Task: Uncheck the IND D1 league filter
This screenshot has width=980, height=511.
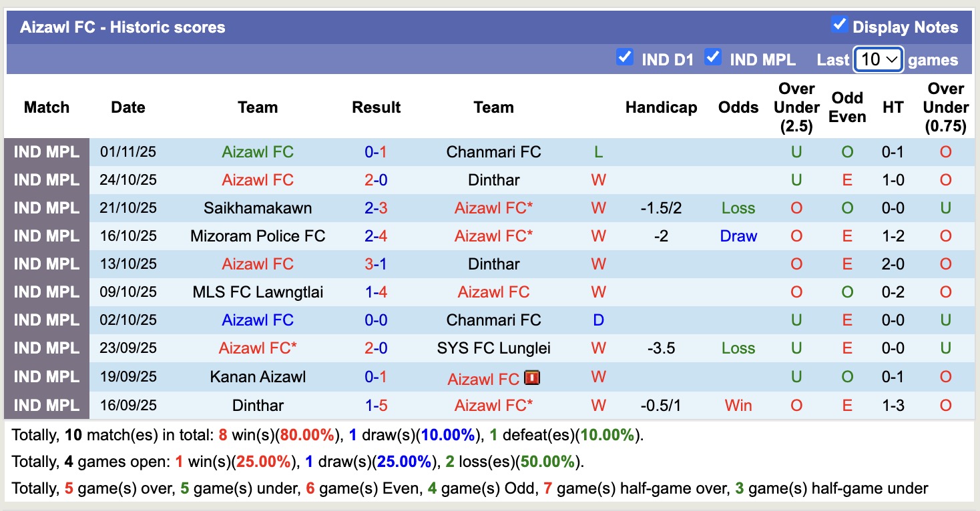Action: pyautogui.click(x=624, y=57)
